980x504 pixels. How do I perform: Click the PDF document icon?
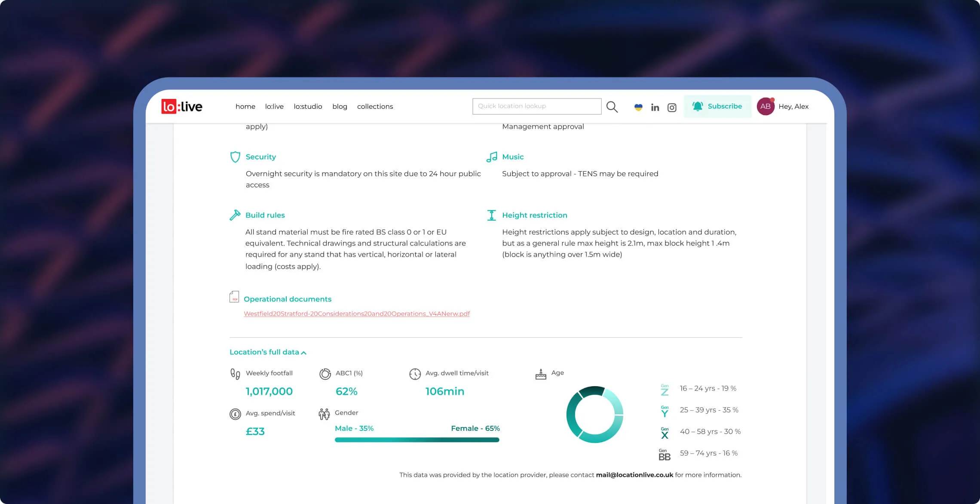234,297
